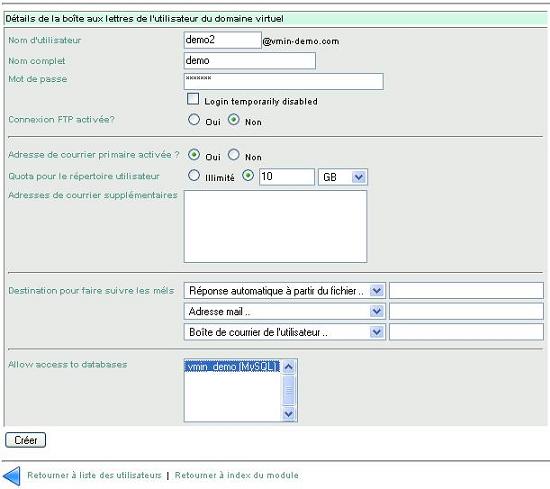
Task: Open the Réponse automatique à partir du fichier dropdown
Action: [284, 290]
